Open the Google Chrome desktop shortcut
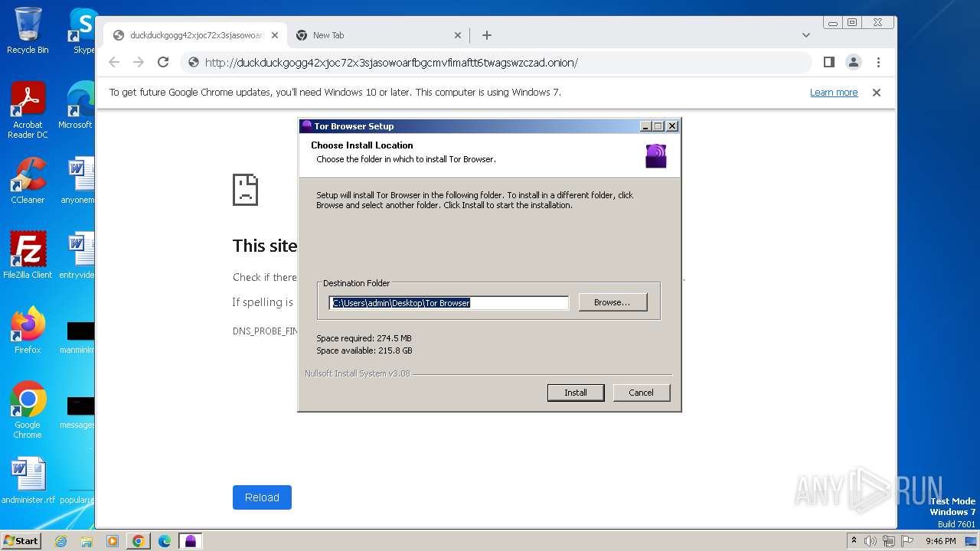 click(x=28, y=410)
